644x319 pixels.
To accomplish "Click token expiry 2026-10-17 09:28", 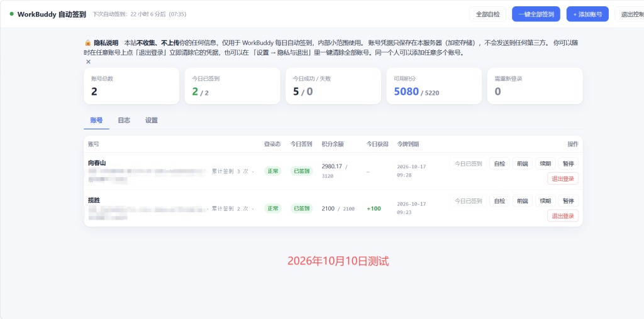I will pos(411,171).
